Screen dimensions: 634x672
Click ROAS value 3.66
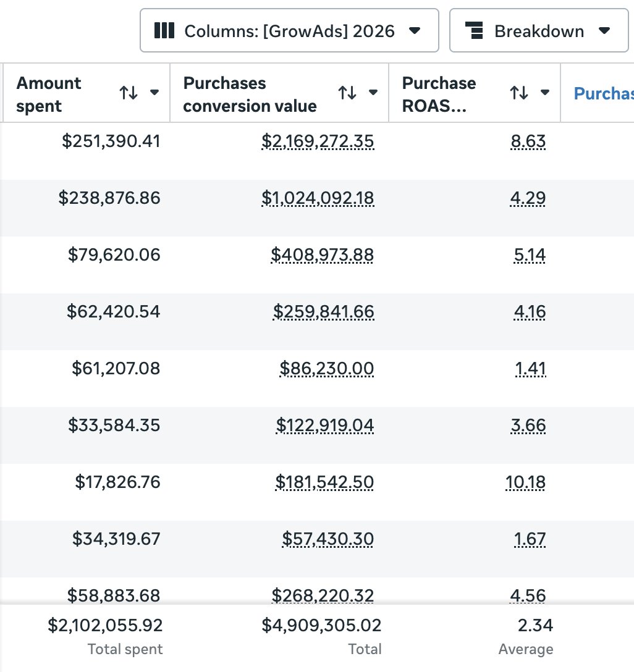[x=528, y=425]
